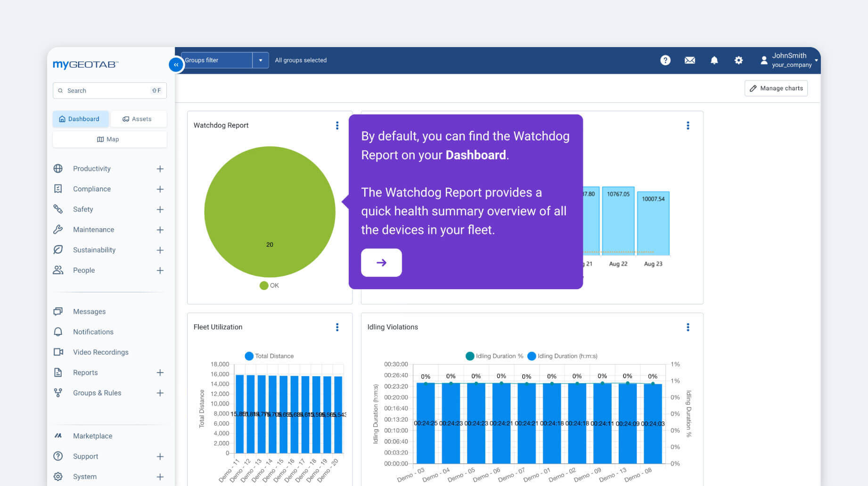Viewport: 868px width, 486px height.
Task: Switch to the Map tab
Action: [x=109, y=139]
